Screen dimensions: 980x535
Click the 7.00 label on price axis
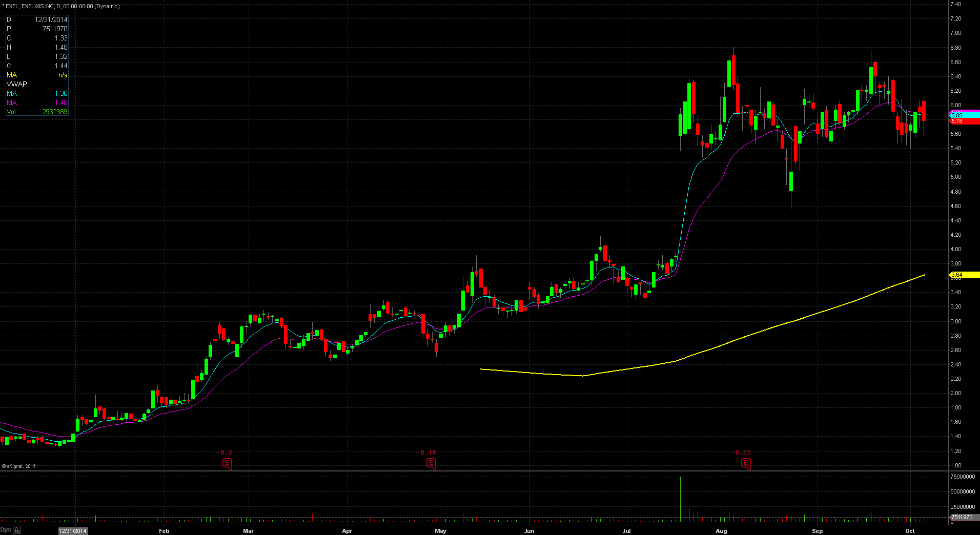[x=955, y=33]
